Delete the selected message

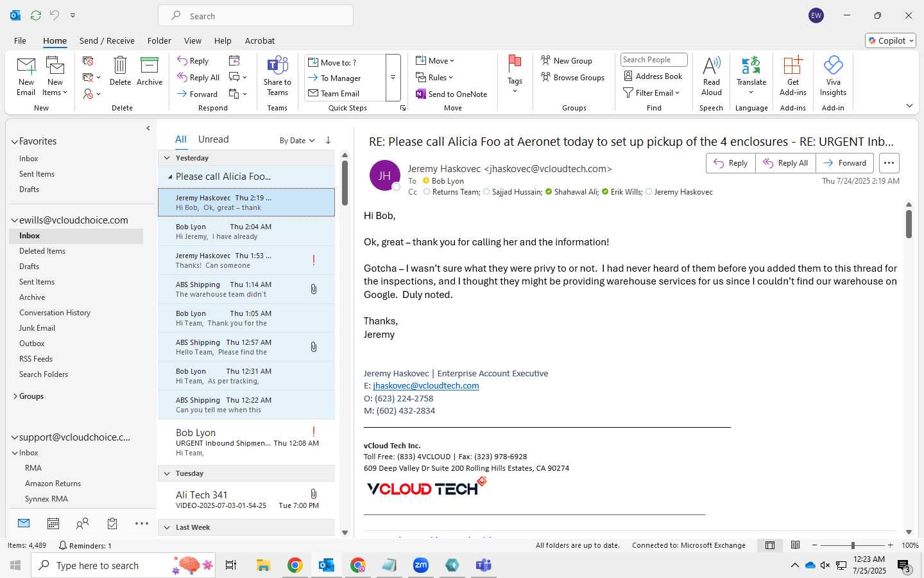point(120,71)
